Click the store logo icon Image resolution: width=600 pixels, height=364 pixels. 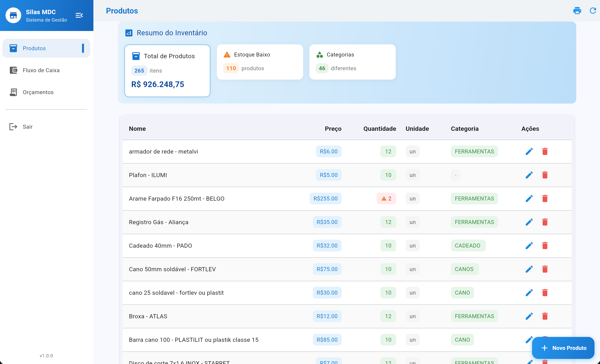[x=13, y=15]
